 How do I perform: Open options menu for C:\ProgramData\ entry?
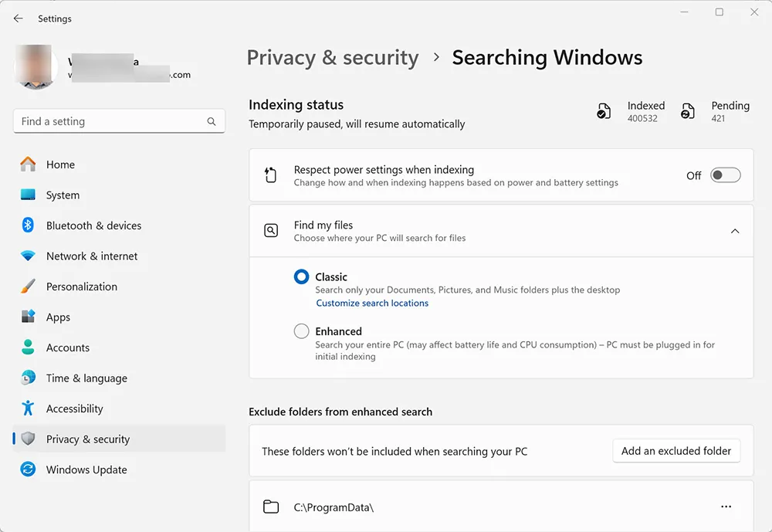point(726,507)
